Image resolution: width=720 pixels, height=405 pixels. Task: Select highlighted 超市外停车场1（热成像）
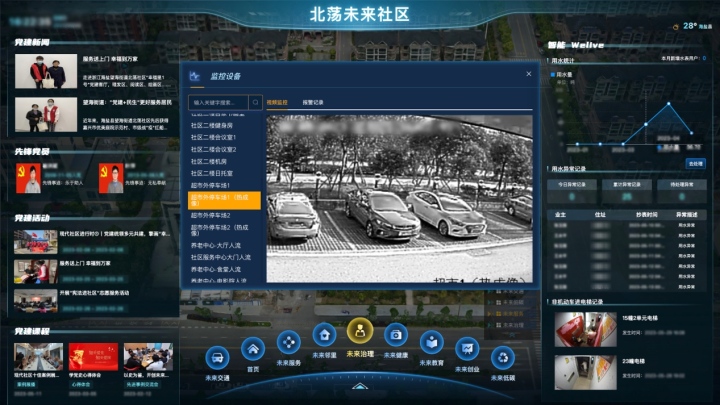coord(224,200)
